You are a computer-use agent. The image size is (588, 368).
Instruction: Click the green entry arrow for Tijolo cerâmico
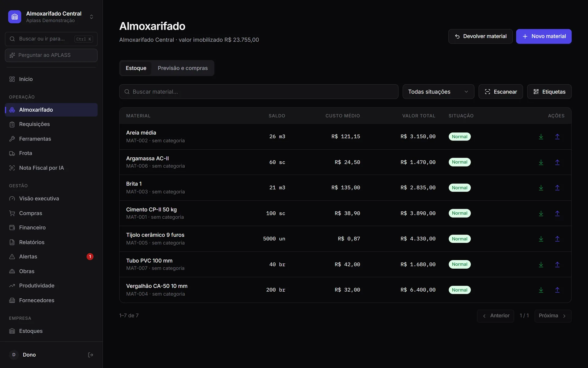click(541, 239)
